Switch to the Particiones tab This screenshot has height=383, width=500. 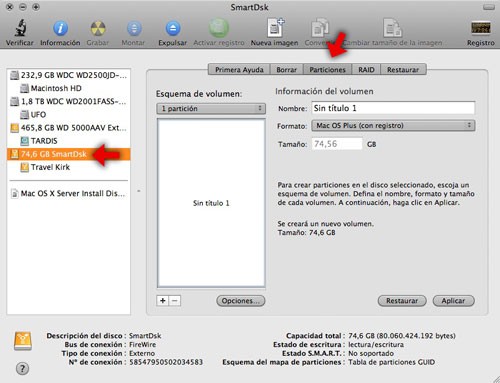click(x=327, y=70)
